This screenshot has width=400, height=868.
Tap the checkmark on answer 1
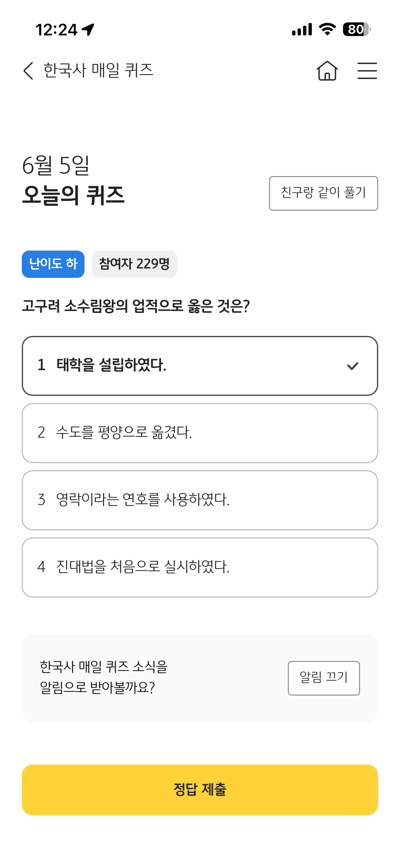click(x=352, y=366)
